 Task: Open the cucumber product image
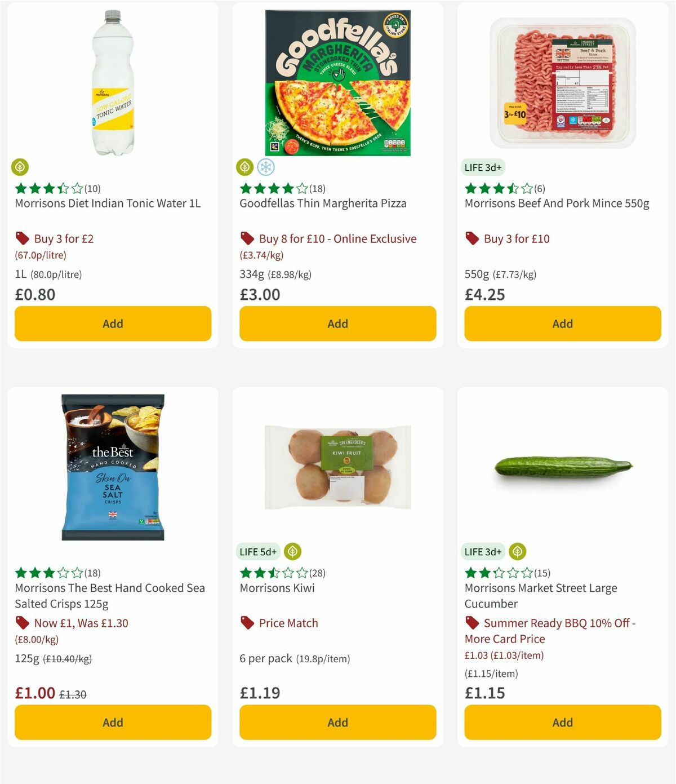[x=562, y=467]
